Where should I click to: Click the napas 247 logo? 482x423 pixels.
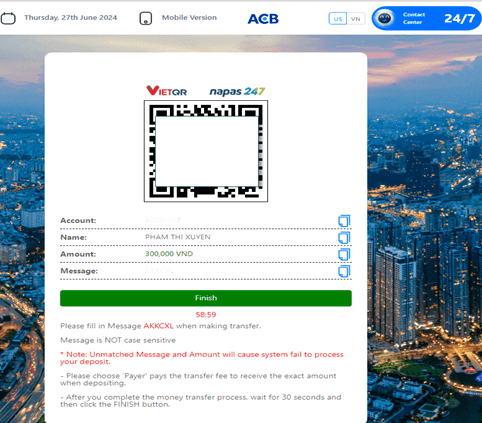click(x=237, y=91)
